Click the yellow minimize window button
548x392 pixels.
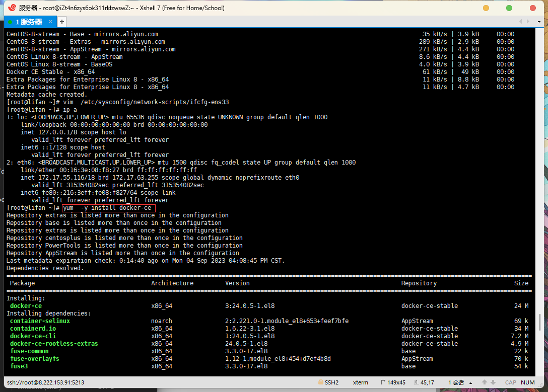pyautogui.click(x=486, y=8)
